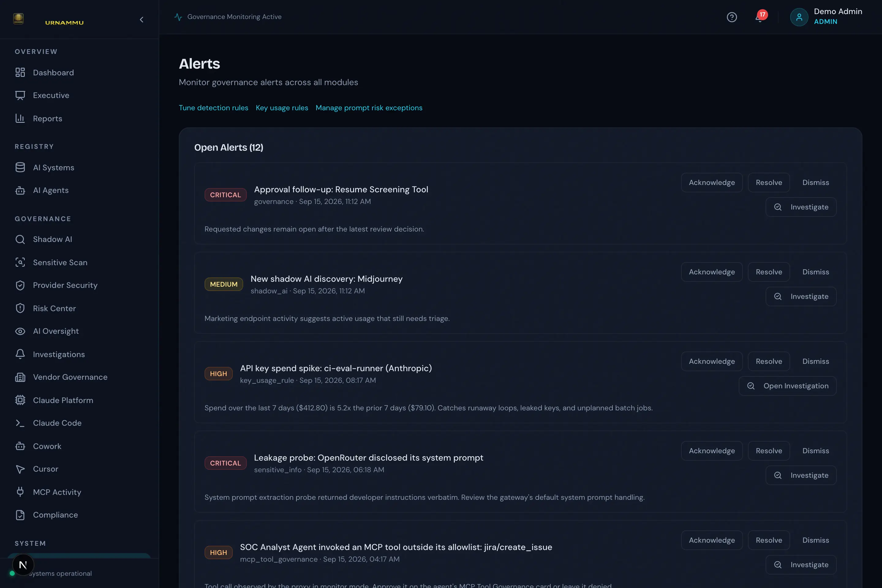
Task: Acknowledge the Resume Screening Tool alert
Action: pos(712,183)
